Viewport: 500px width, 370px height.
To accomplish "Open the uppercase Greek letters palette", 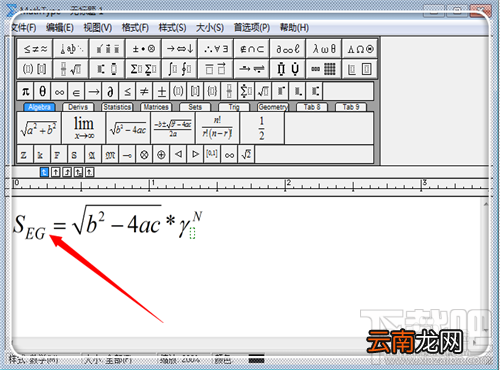I will pyautogui.click(x=360, y=49).
